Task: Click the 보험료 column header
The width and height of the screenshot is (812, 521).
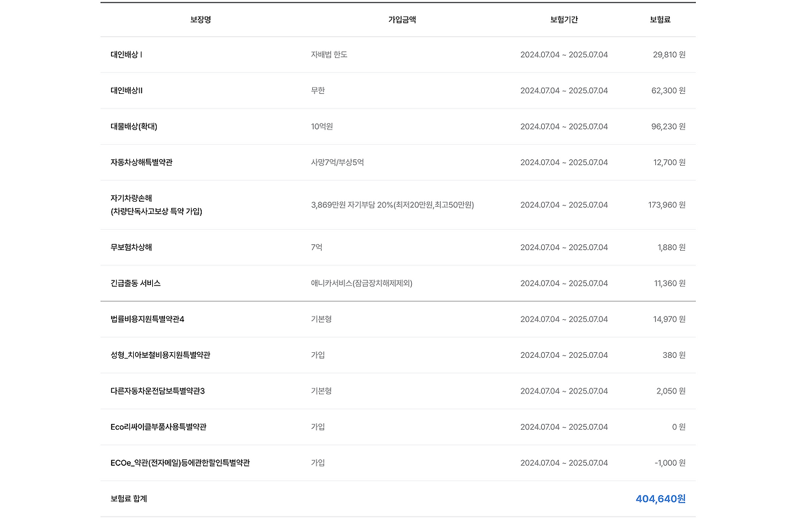Action: (x=660, y=20)
